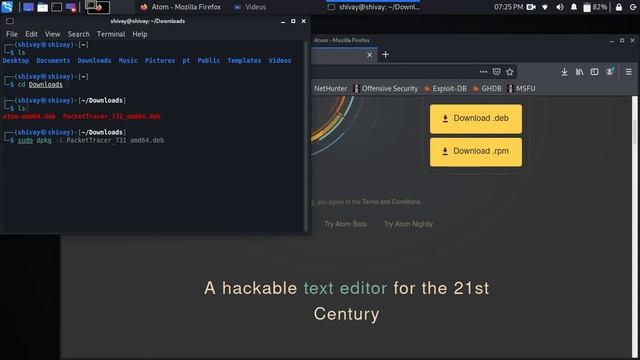This screenshot has height=360, width=640.
Task: Click the screen recording camera tray icon
Action: pos(531,7)
